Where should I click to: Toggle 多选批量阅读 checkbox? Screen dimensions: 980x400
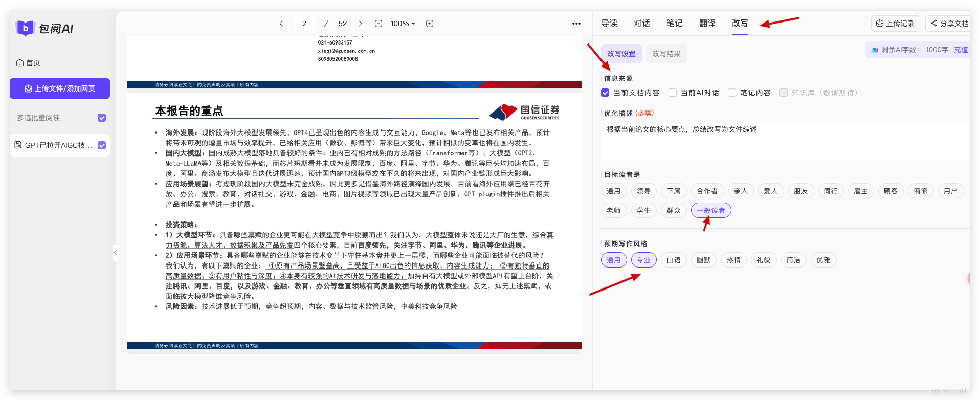coord(102,118)
